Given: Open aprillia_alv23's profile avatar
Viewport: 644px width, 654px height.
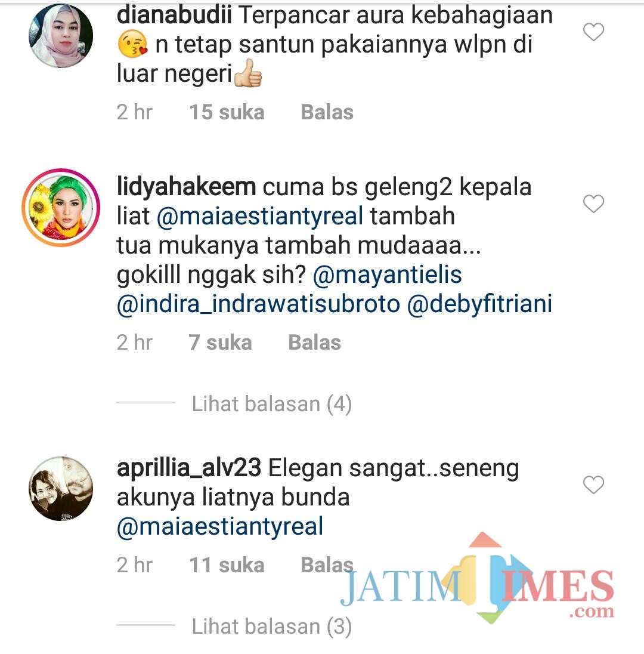Looking at the screenshot, I should [x=61, y=489].
